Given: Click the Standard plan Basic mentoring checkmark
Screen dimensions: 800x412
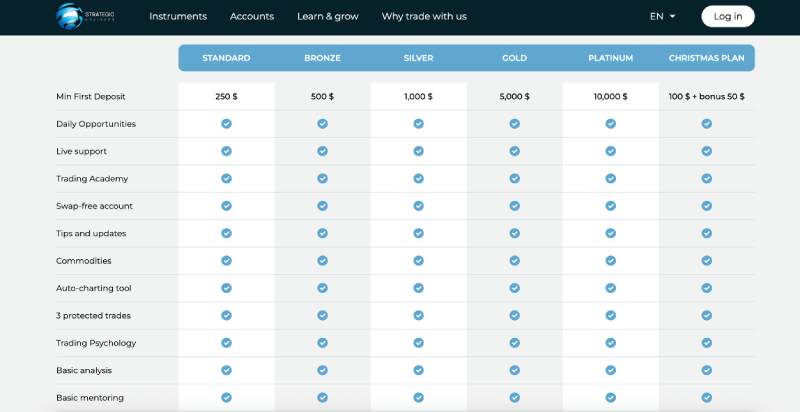Looking at the screenshot, I should point(226,397).
